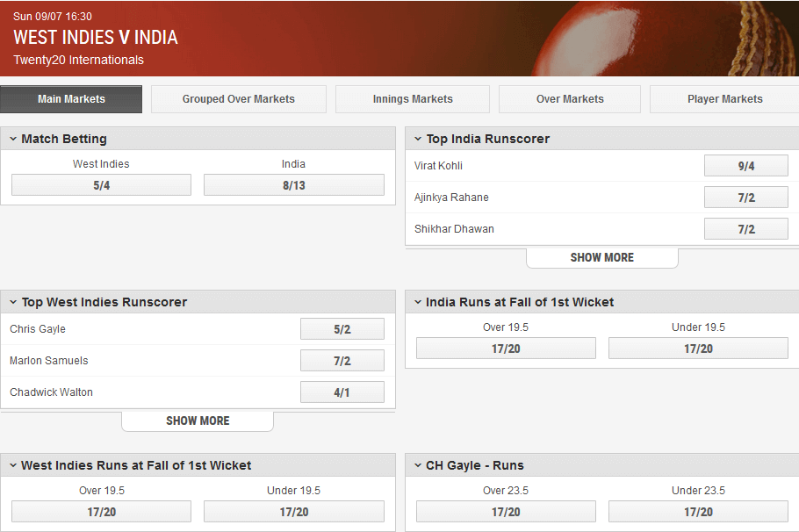Screen dimensions: 799x532
Task: Switch to Innings Markets tab
Action: pyautogui.click(x=413, y=99)
